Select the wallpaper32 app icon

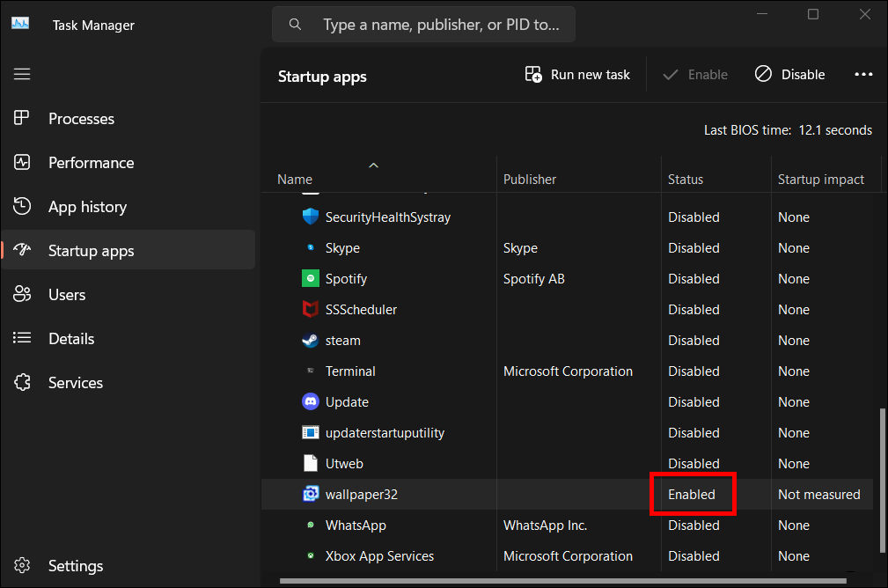pos(311,494)
